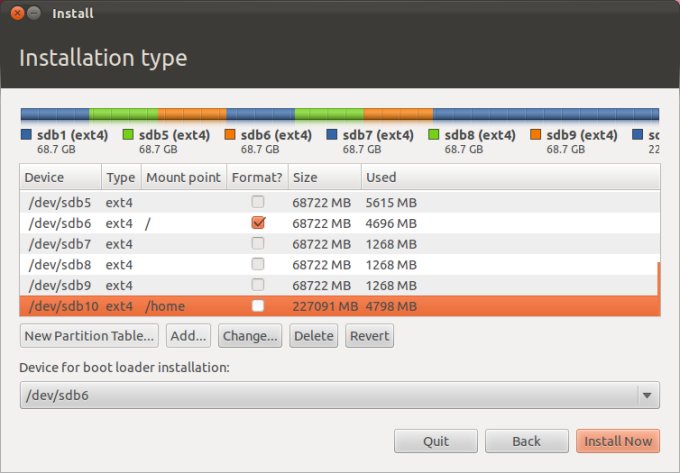This screenshot has height=473, width=680.
Task: Select the /dev/sdb8 row
Action: (340, 264)
